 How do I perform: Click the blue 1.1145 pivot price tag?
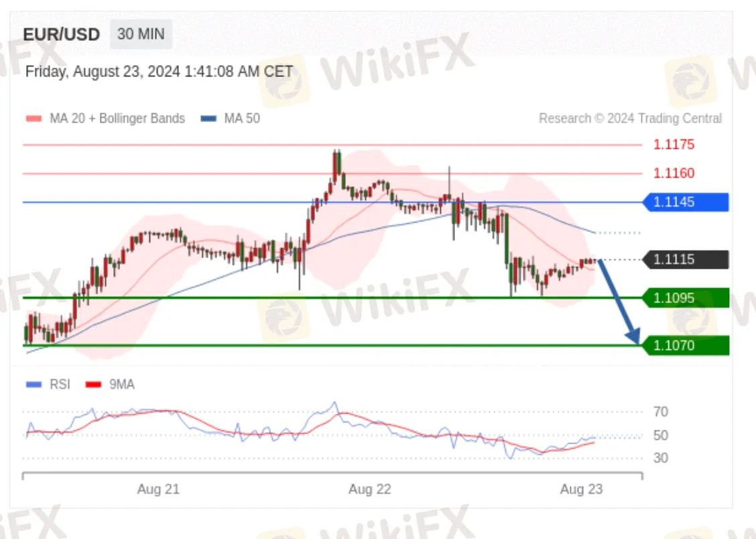point(686,202)
